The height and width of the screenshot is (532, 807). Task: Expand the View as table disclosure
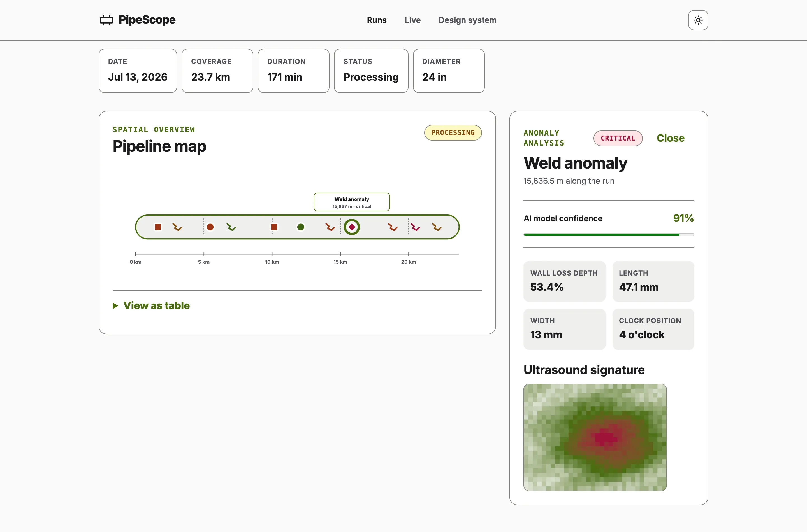coord(151,306)
